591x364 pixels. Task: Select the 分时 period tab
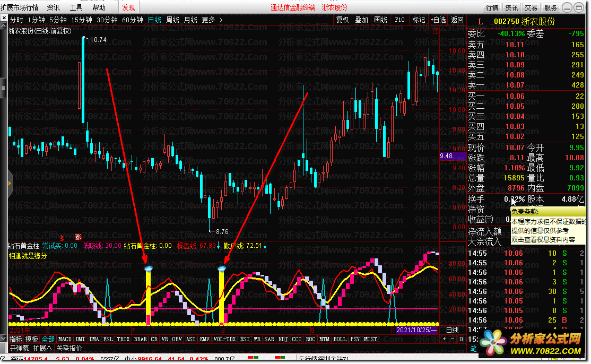[x=16, y=20]
